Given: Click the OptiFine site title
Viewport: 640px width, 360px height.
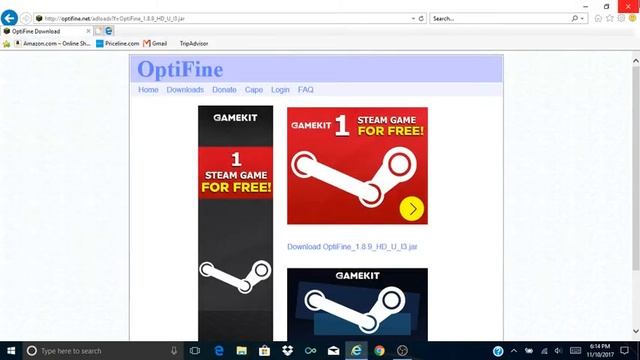Looking at the screenshot, I should coord(180,69).
